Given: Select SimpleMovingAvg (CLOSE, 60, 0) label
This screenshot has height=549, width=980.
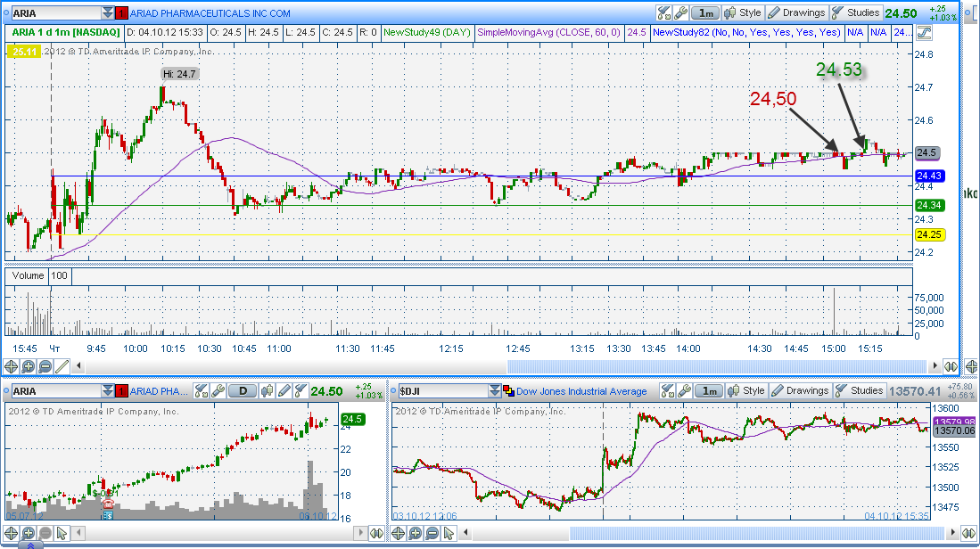Looking at the screenshot, I should click(x=548, y=32).
